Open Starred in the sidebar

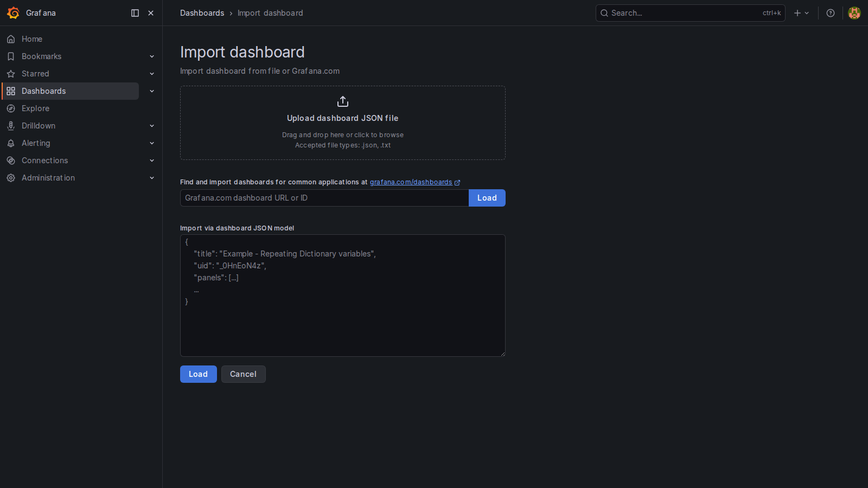[x=35, y=74]
